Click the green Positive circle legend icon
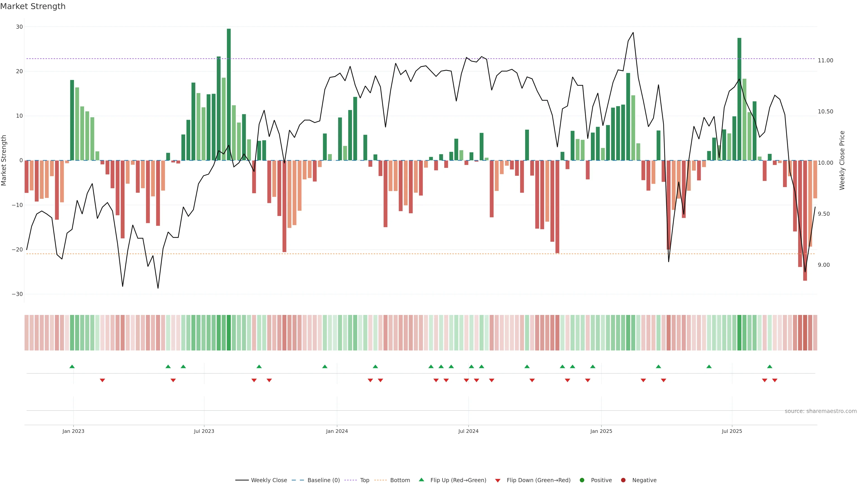 point(582,480)
